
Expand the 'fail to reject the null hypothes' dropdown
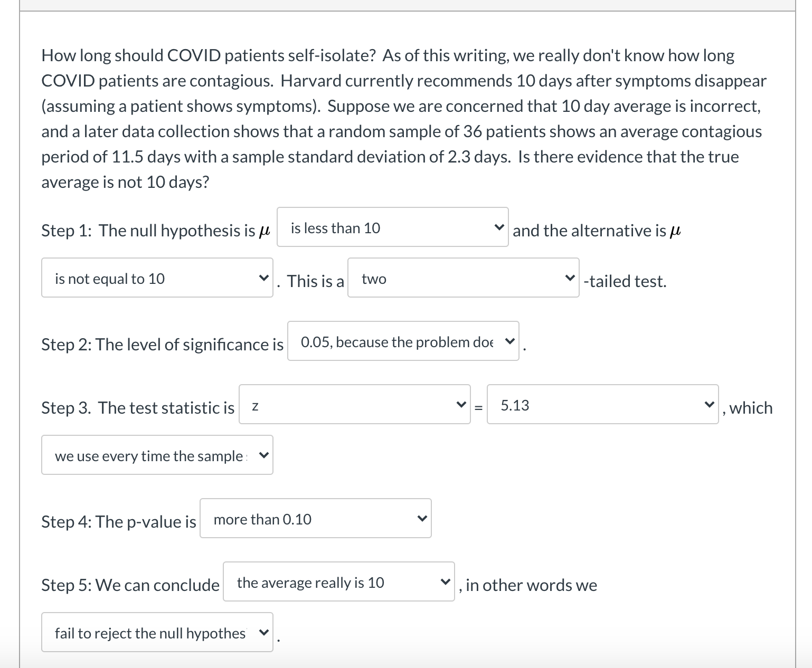(x=157, y=632)
